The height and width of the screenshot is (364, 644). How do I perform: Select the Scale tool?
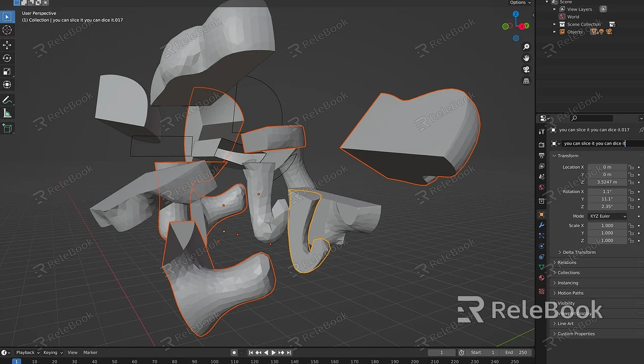(x=7, y=71)
